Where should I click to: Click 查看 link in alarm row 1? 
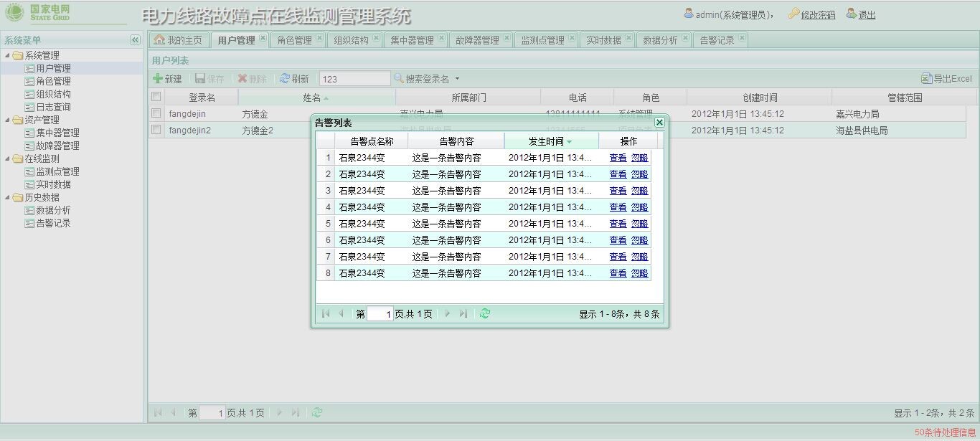pyautogui.click(x=618, y=158)
